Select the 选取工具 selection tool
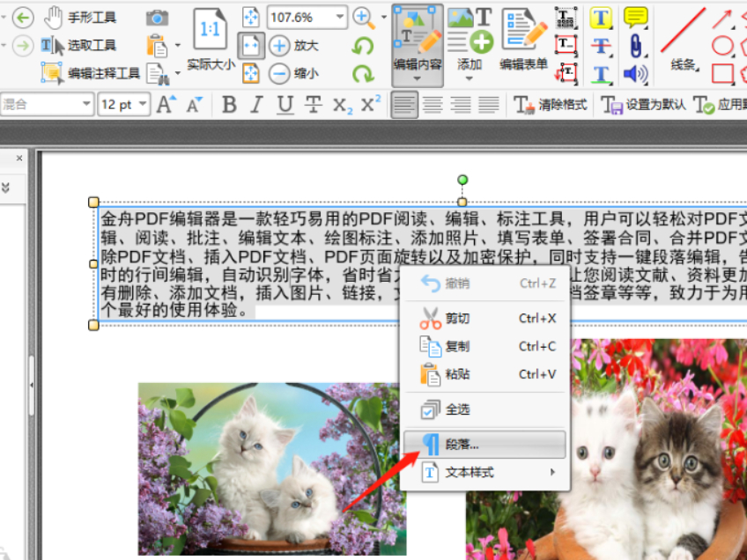The height and width of the screenshot is (560, 747). pos(78,46)
